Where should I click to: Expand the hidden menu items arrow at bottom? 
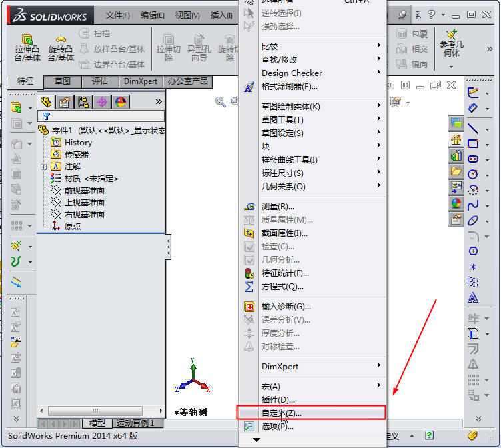[256, 440]
